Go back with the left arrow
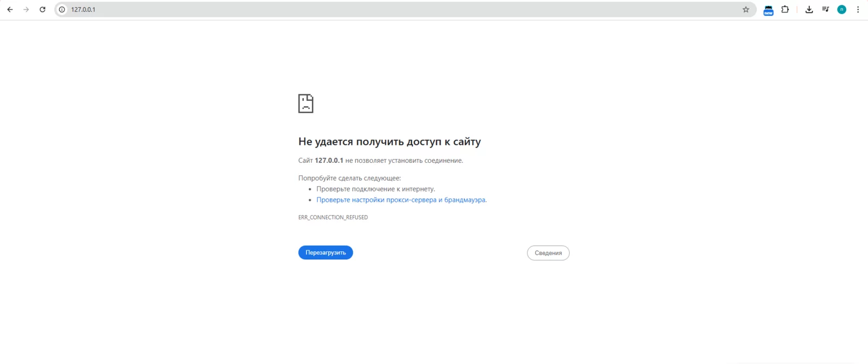Image resolution: width=868 pixels, height=364 pixels. pyautogui.click(x=10, y=9)
